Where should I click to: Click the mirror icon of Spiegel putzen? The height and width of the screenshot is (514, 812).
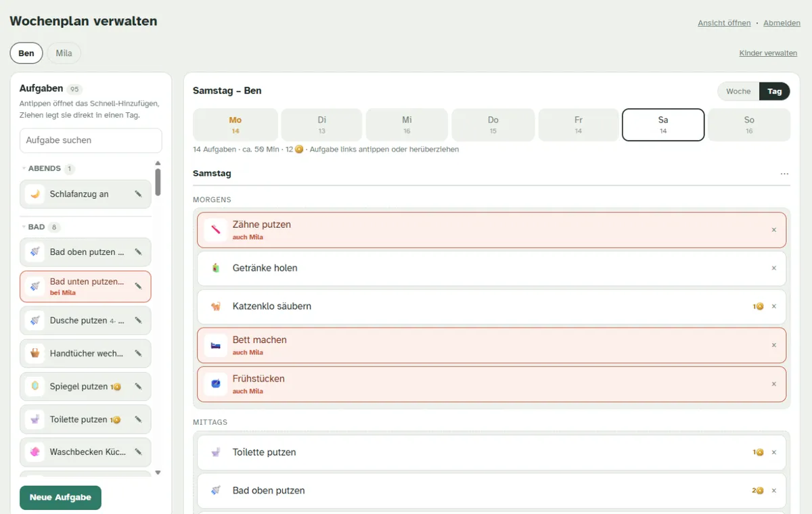click(35, 386)
